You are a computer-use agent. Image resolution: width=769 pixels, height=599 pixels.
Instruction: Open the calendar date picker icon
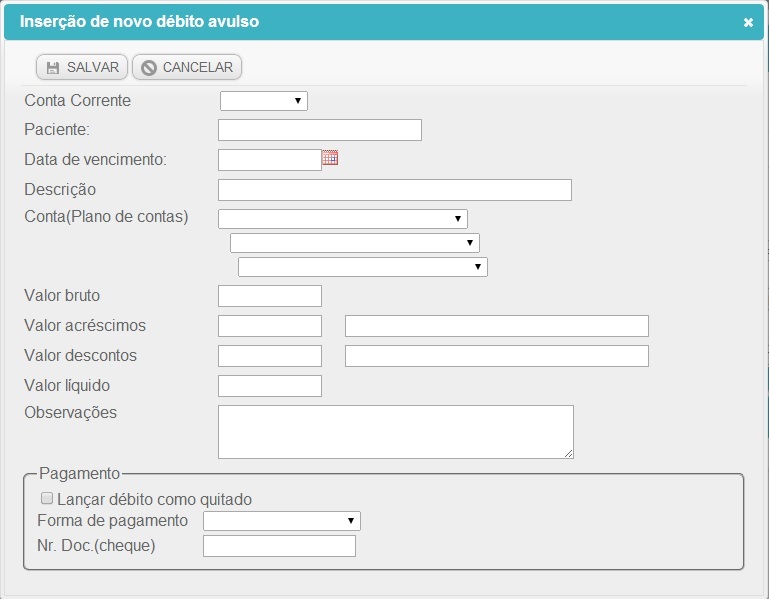click(330, 158)
